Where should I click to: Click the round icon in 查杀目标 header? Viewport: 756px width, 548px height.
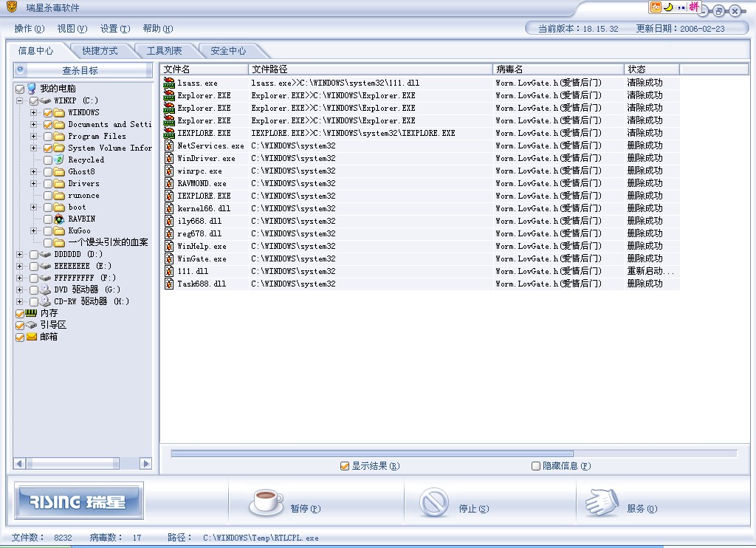click(x=20, y=69)
